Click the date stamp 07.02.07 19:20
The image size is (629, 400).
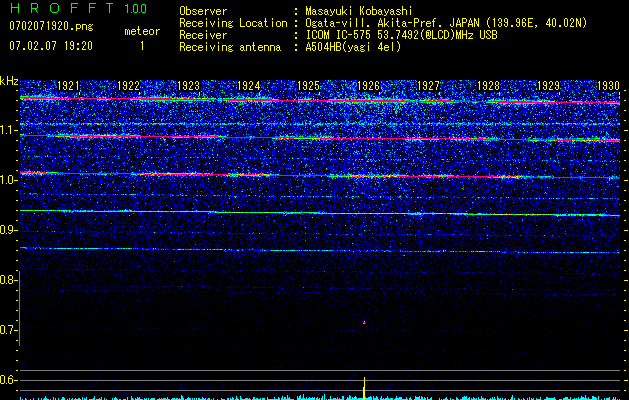coord(50,46)
